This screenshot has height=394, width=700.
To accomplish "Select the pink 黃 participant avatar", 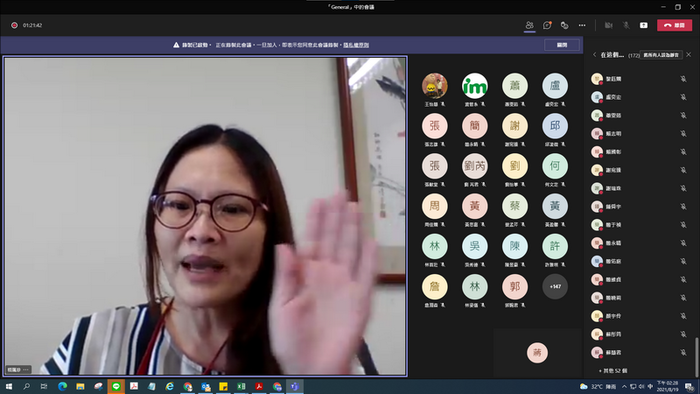I will click(475, 206).
